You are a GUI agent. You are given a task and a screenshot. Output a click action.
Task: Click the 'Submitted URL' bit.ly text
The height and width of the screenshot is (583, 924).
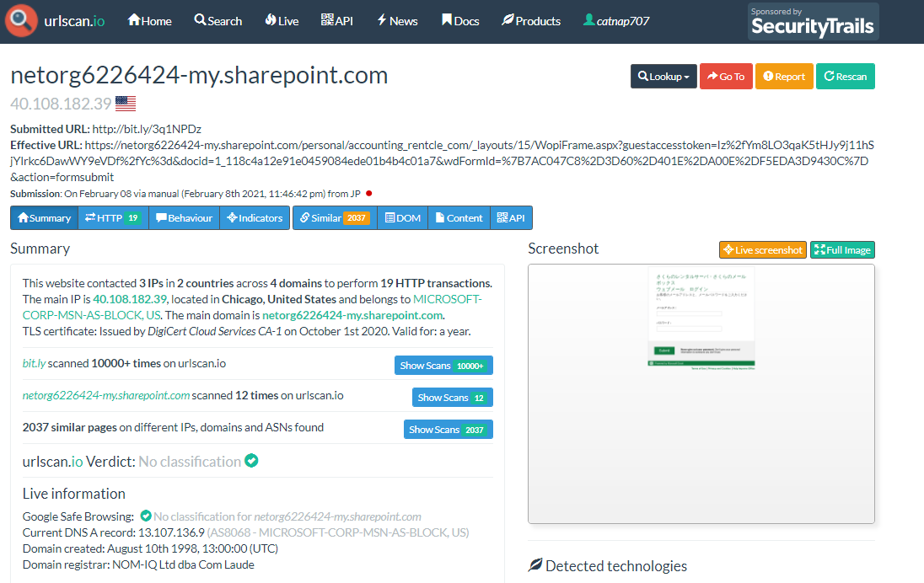point(147,129)
